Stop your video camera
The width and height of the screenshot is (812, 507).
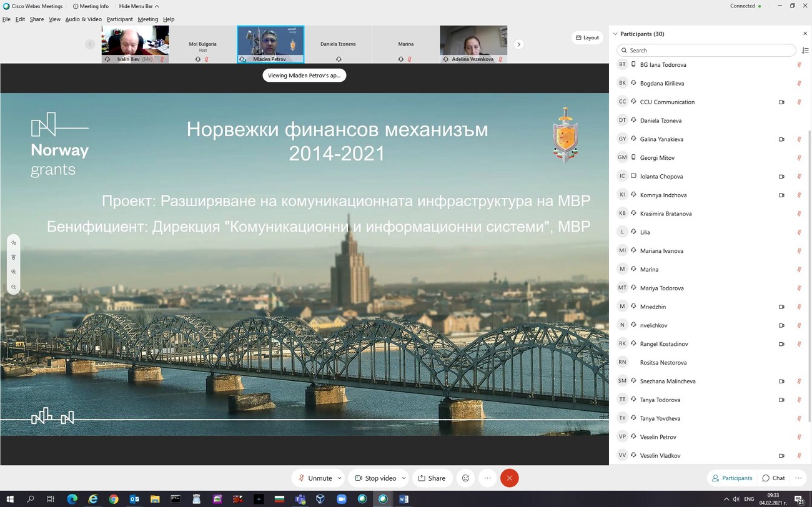[375, 478]
